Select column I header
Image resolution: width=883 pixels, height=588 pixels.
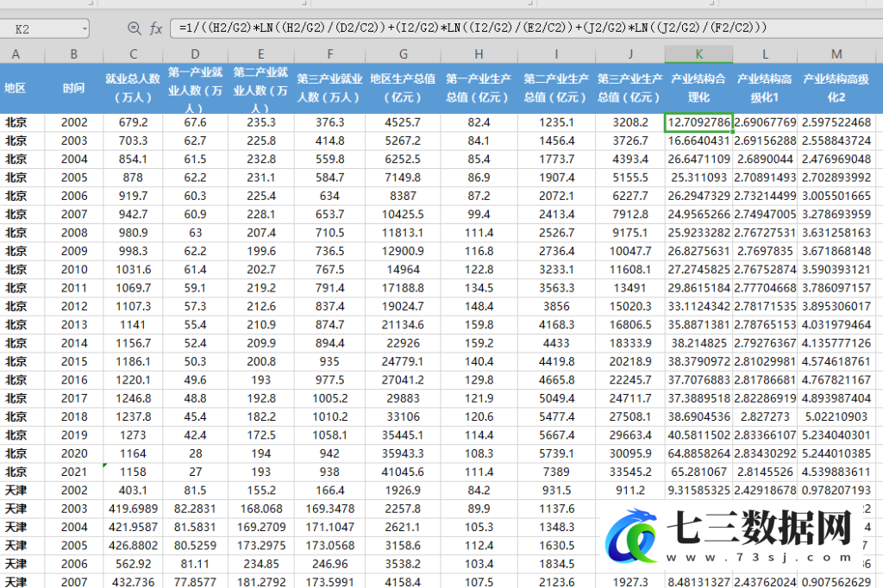click(556, 54)
